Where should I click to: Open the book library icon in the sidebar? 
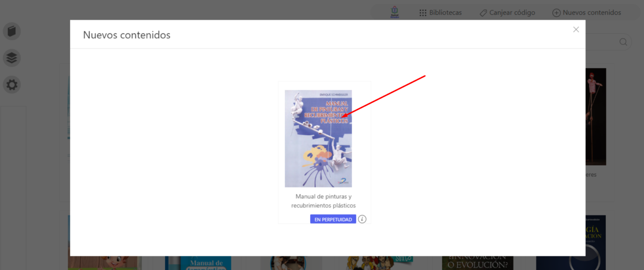point(12,31)
